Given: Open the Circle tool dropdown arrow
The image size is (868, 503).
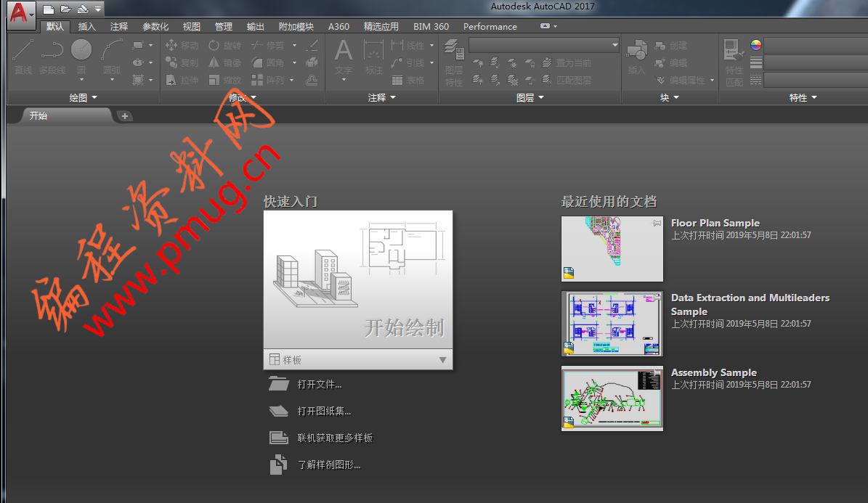Looking at the screenshot, I should 81,81.
